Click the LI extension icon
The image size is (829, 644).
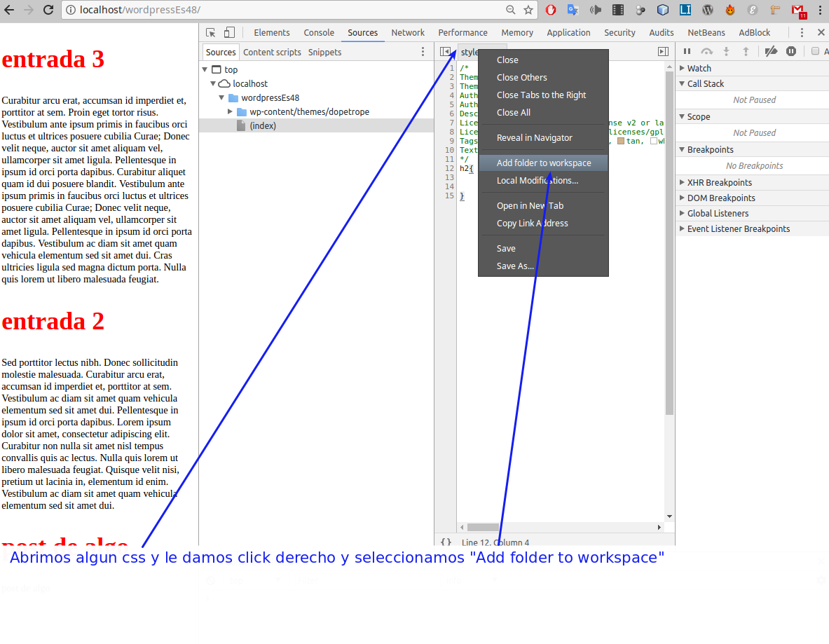point(685,10)
